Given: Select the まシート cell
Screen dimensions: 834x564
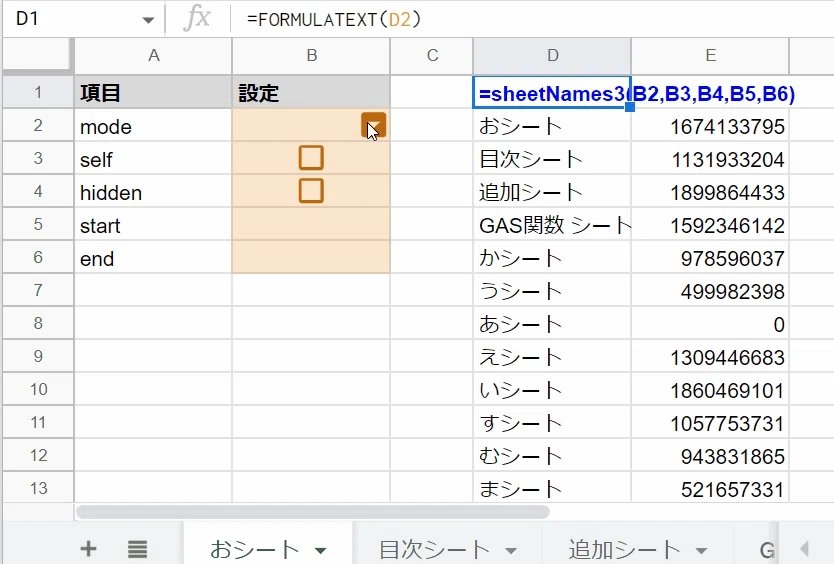Looking at the screenshot, I should (552, 487).
